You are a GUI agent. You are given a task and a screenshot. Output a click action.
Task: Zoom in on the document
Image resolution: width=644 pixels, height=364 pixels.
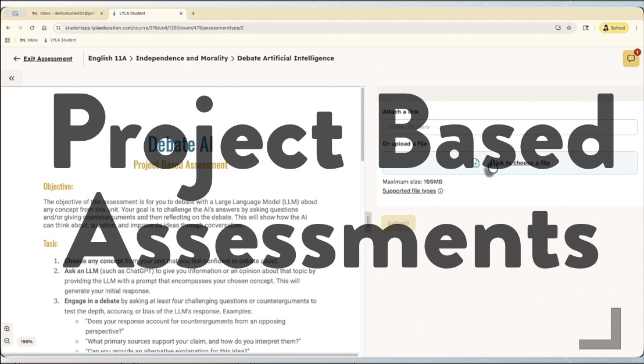tap(7, 329)
